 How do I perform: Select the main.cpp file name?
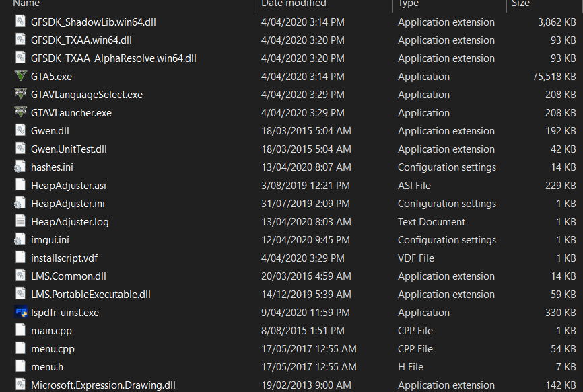[x=51, y=330]
